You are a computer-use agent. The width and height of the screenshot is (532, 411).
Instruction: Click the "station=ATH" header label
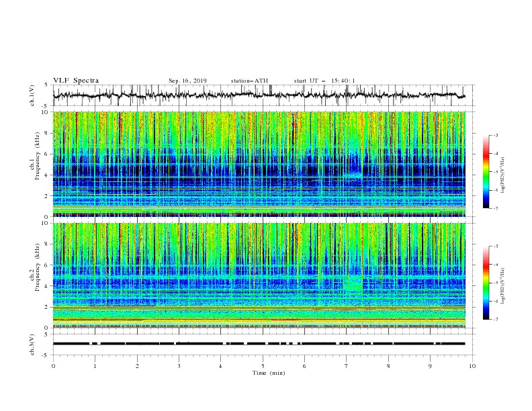[249, 81]
